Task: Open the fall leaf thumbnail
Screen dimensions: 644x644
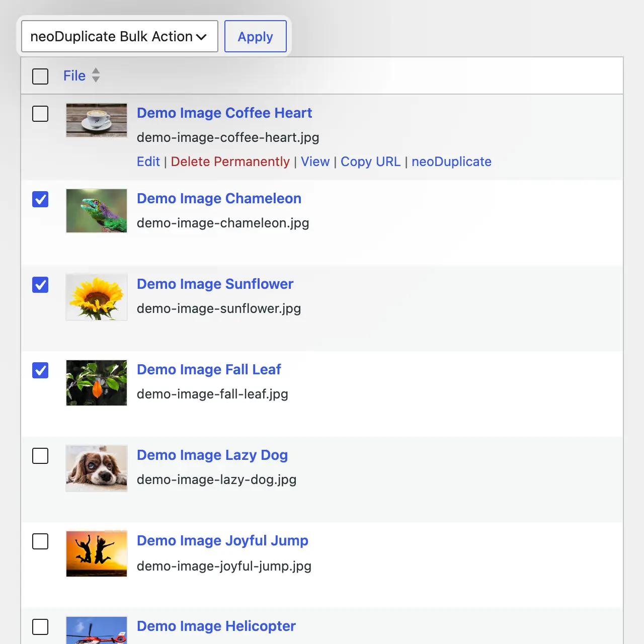Action: click(x=97, y=383)
